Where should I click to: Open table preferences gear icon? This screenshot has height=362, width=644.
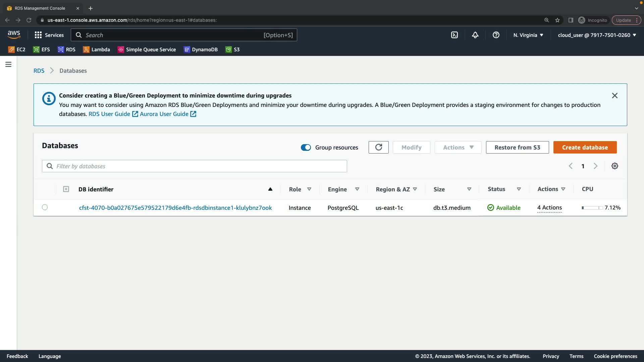click(x=614, y=166)
